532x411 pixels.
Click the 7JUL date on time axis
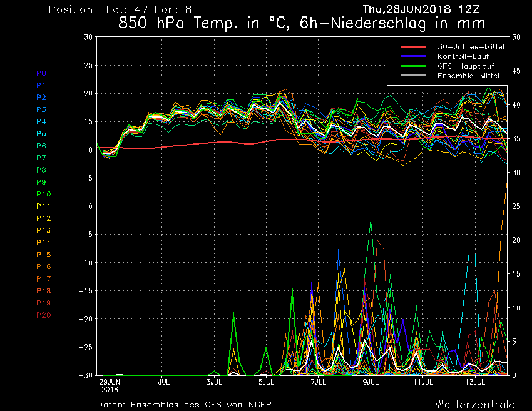[x=319, y=382]
